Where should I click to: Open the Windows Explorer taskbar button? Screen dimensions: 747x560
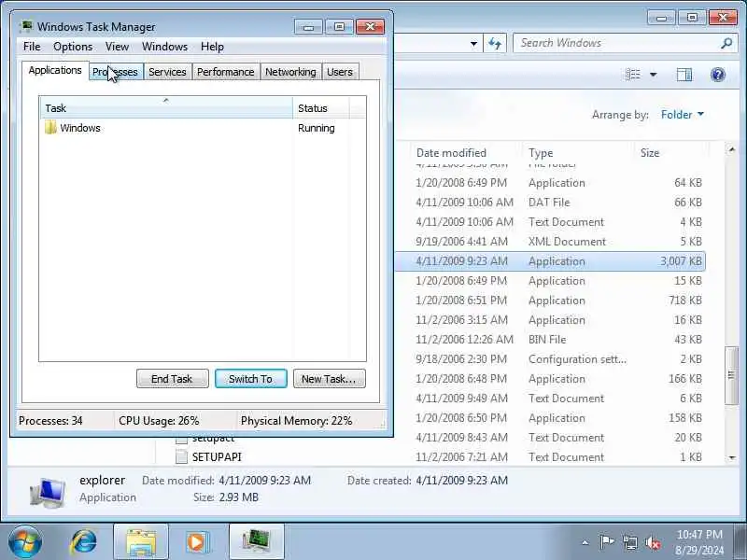click(141, 542)
